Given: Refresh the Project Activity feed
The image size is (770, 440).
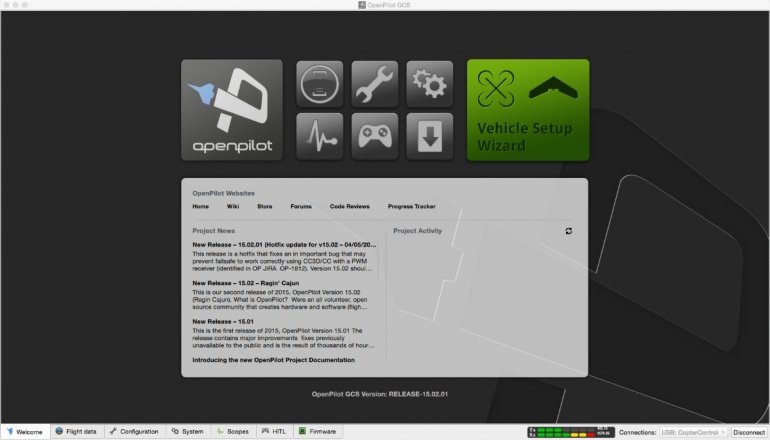Looking at the screenshot, I should (x=569, y=231).
